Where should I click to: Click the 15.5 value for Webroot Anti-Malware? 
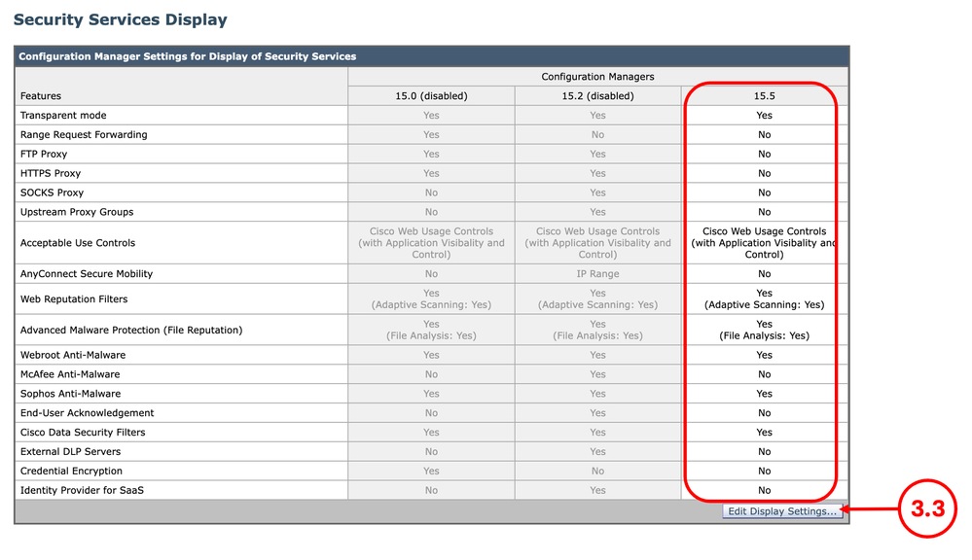pyautogui.click(x=765, y=355)
